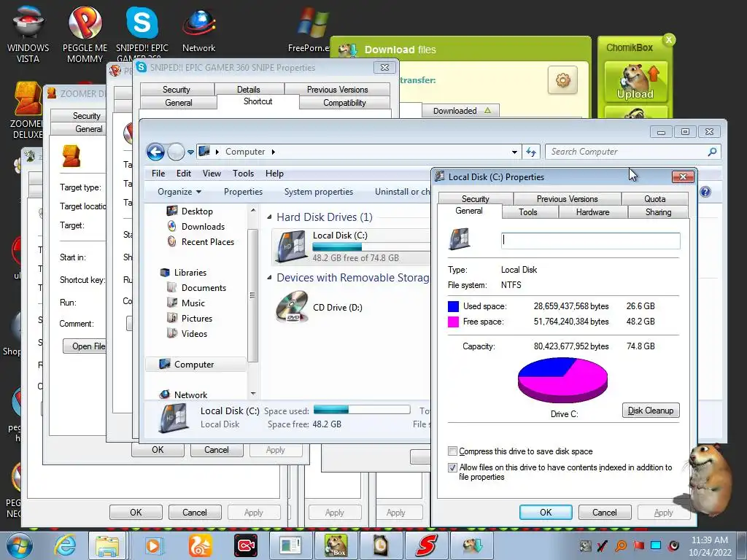Open the Tools menu in Explorer

click(x=243, y=174)
